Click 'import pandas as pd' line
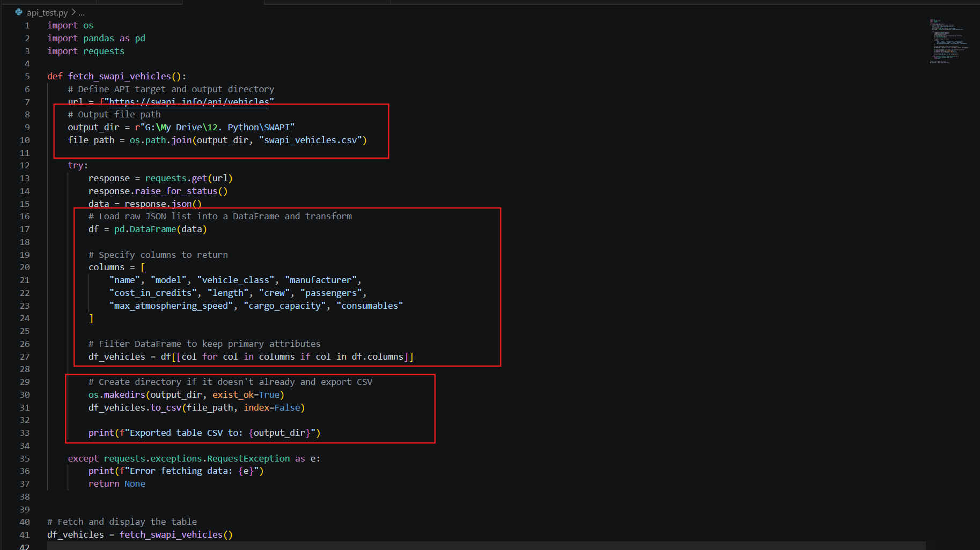The height and width of the screenshot is (550, 980). [96, 38]
